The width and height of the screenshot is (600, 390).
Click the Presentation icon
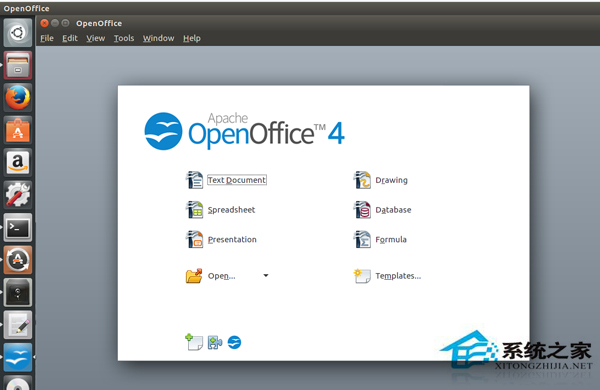coord(195,240)
